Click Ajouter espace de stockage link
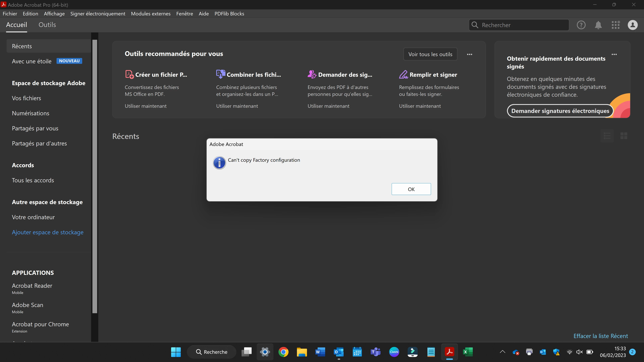This screenshot has height=362, width=644. (x=47, y=232)
